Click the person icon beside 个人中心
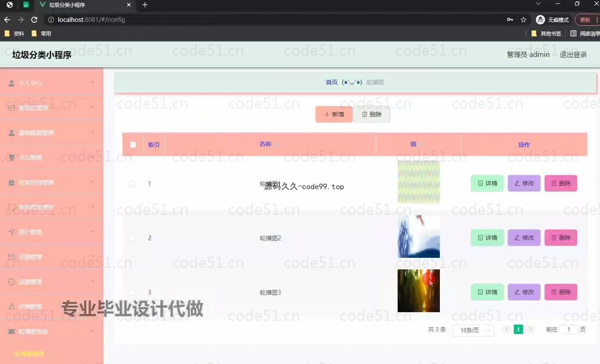 pyautogui.click(x=11, y=83)
